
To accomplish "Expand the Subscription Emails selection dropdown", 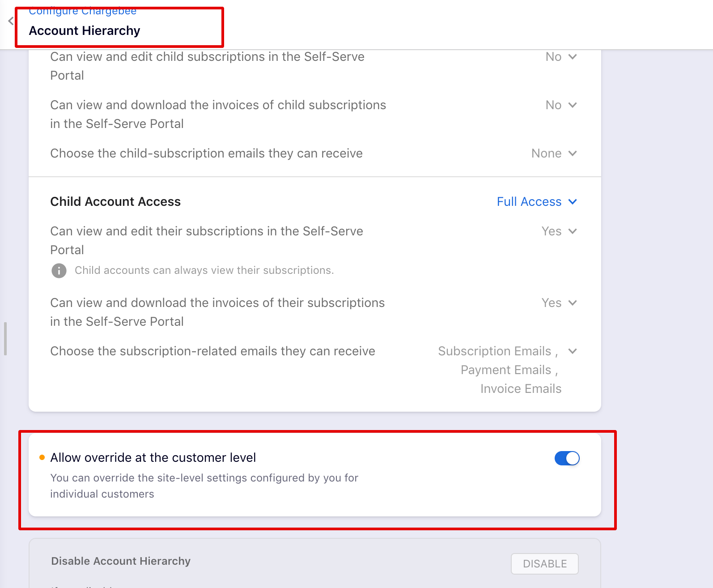I will [573, 351].
